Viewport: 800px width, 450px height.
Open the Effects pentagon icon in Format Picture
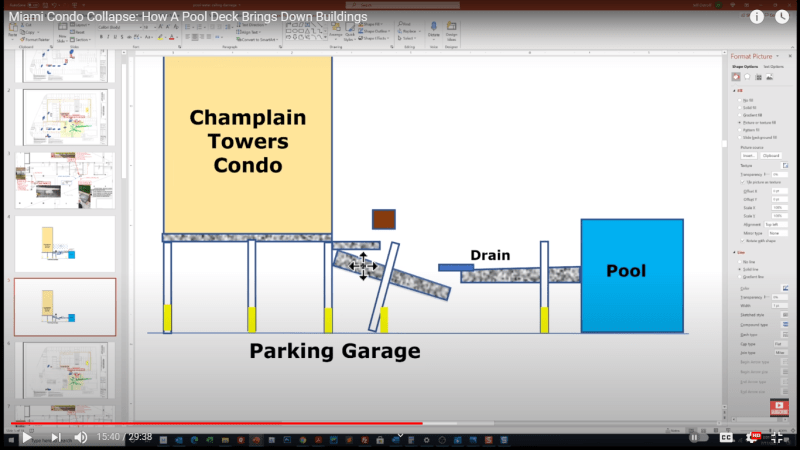(x=747, y=77)
